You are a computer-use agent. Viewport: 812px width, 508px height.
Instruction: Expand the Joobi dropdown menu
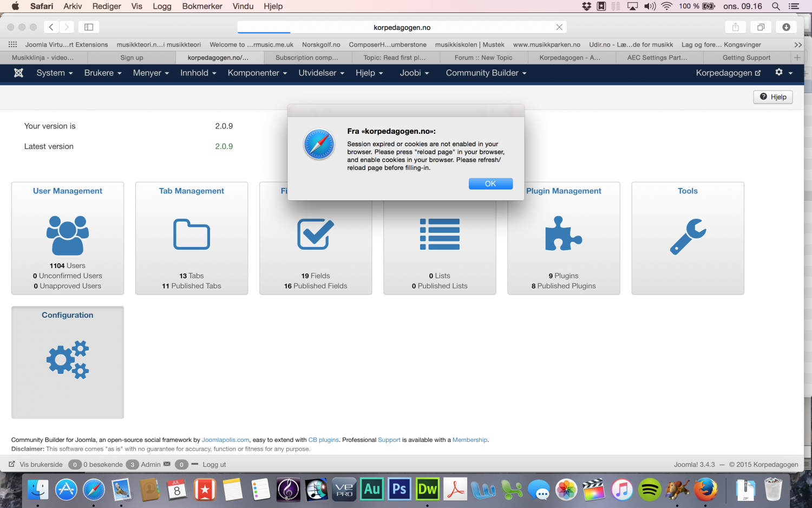coord(414,73)
